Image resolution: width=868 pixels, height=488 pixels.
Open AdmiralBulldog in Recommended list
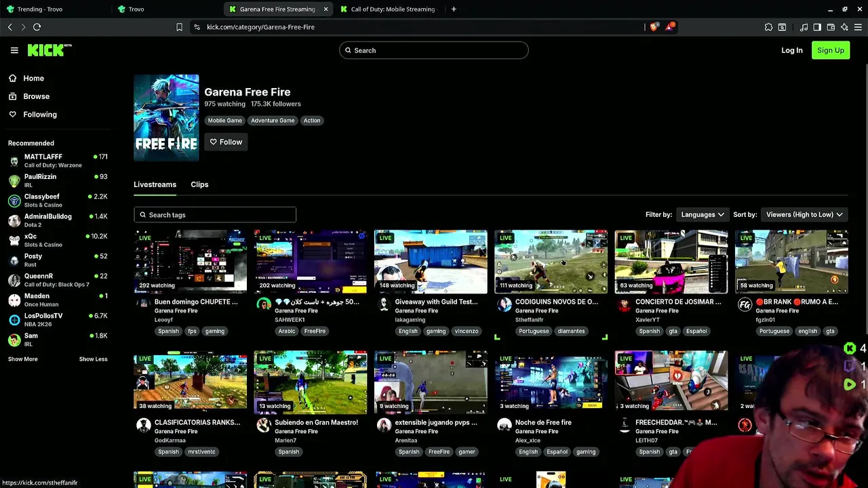coord(58,220)
